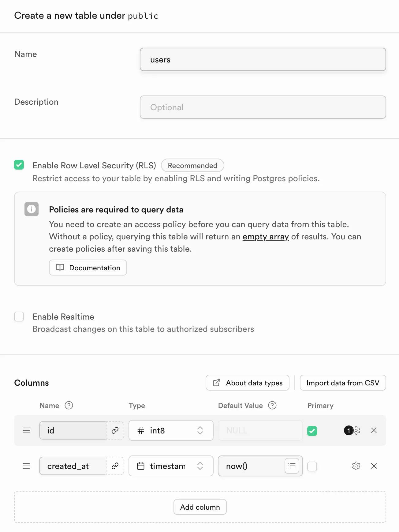The width and height of the screenshot is (399, 532).
Task: Follow the 'empty array' link
Action: click(x=266, y=237)
